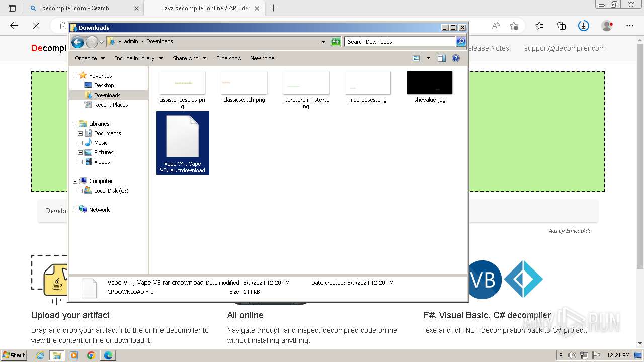
Task: Collapse the Libraries tree section
Action: [x=75, y=124]
